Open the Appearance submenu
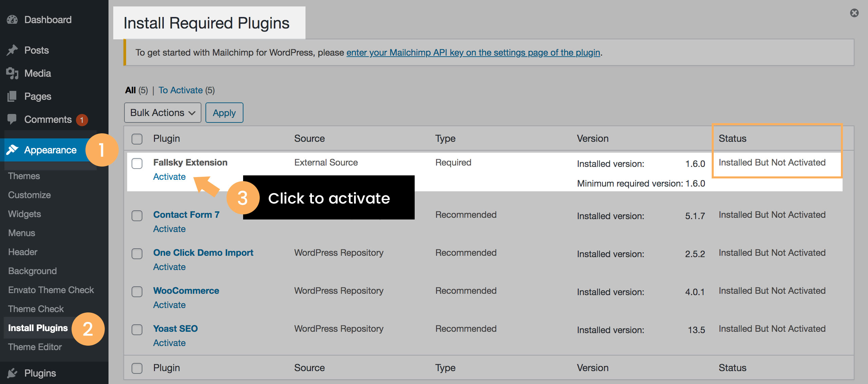The image size is (868, 384). [50, 150]
